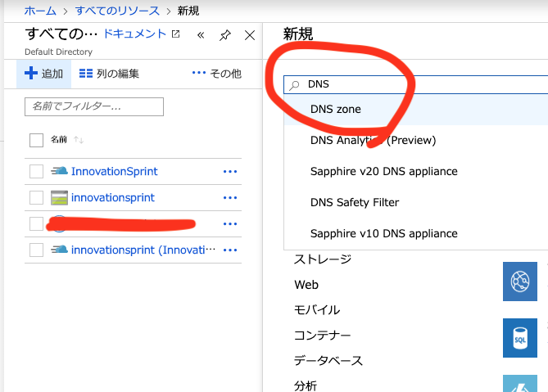Viewport: 548px width, 392px height.
Task: Open the ドキュメント external link
Action: pyautogui.click(x=141, y=34)
